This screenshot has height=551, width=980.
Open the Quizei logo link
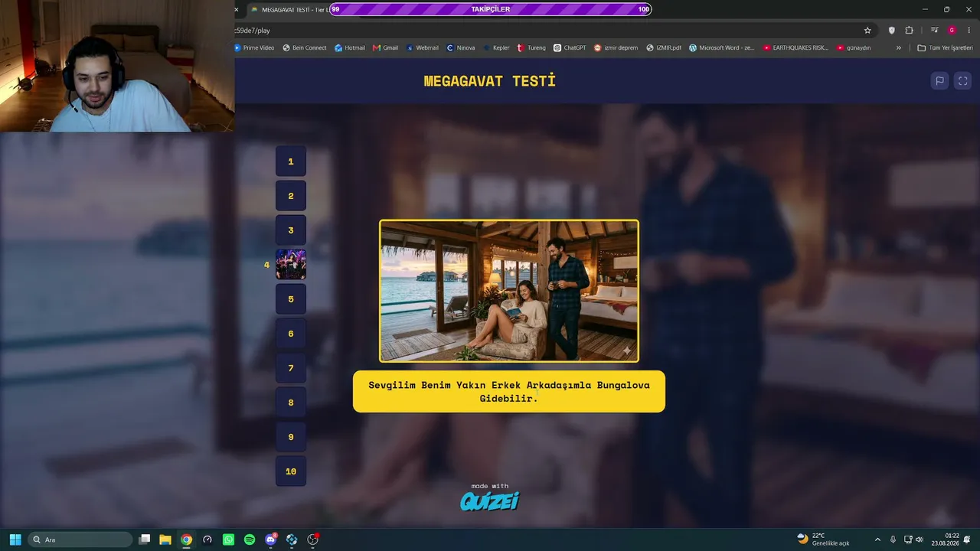click(490, 501)
